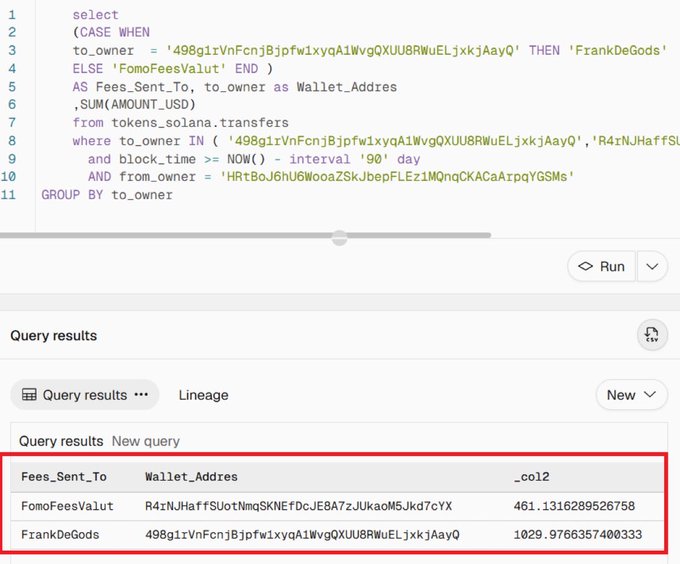Open the Query results tab ellipsis menu
The width and height of the screenshot is (680, 564).
[x=141, y=395]
